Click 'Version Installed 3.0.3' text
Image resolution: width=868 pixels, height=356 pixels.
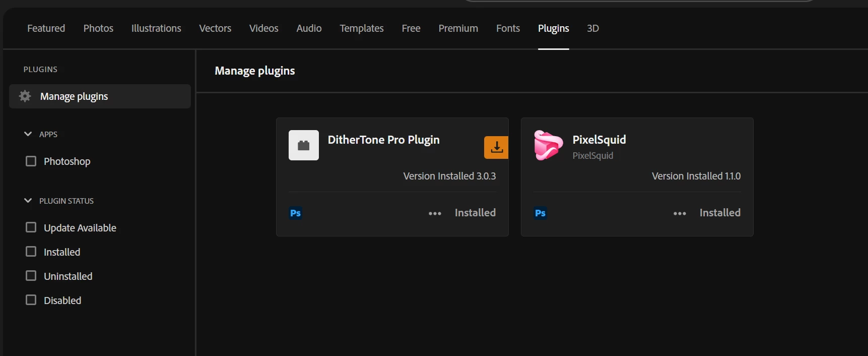(x=449, y=176)
